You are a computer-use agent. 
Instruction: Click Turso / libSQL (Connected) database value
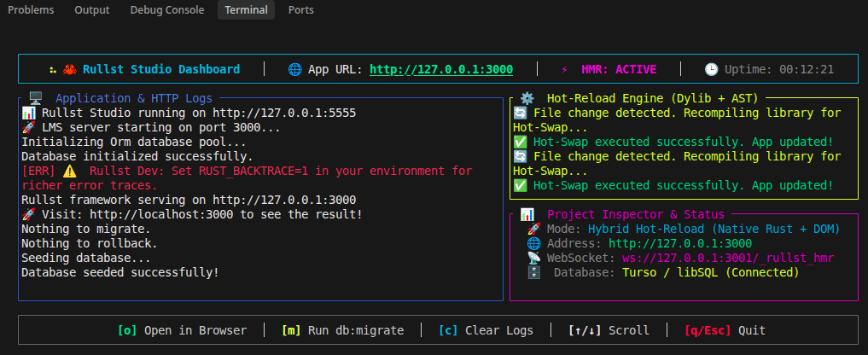click(711, 272)
